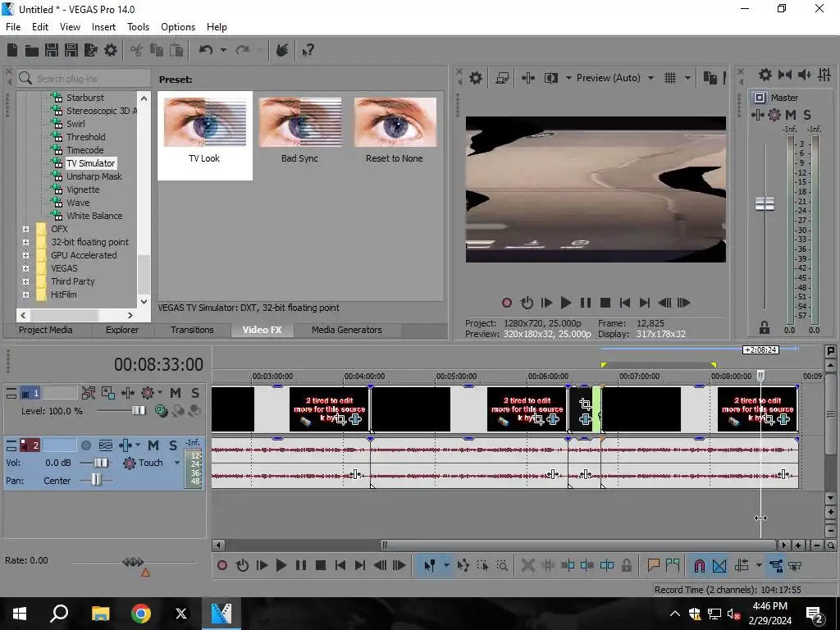The image size is (840, 630).
Task: Open project folder icon in toolbar
Action: click(x=32, y=50)
